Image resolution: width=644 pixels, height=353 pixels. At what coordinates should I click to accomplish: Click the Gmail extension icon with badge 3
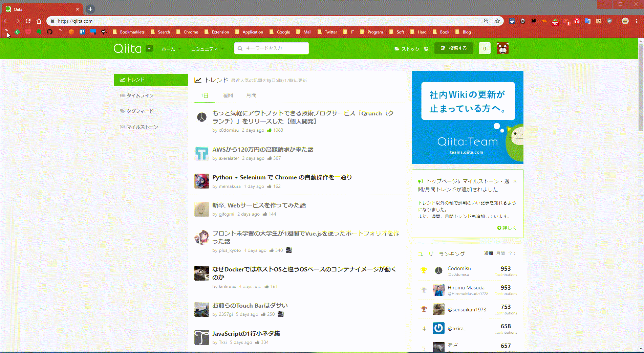point(566,21)
